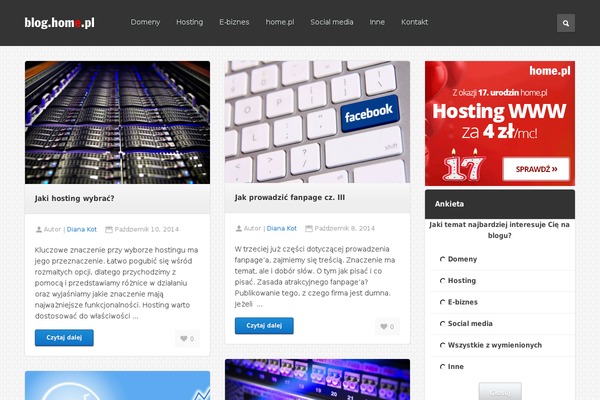This screenshot has width=600, height=400.
Task: Click author icon in fanpage post
Action: (239, 229)
